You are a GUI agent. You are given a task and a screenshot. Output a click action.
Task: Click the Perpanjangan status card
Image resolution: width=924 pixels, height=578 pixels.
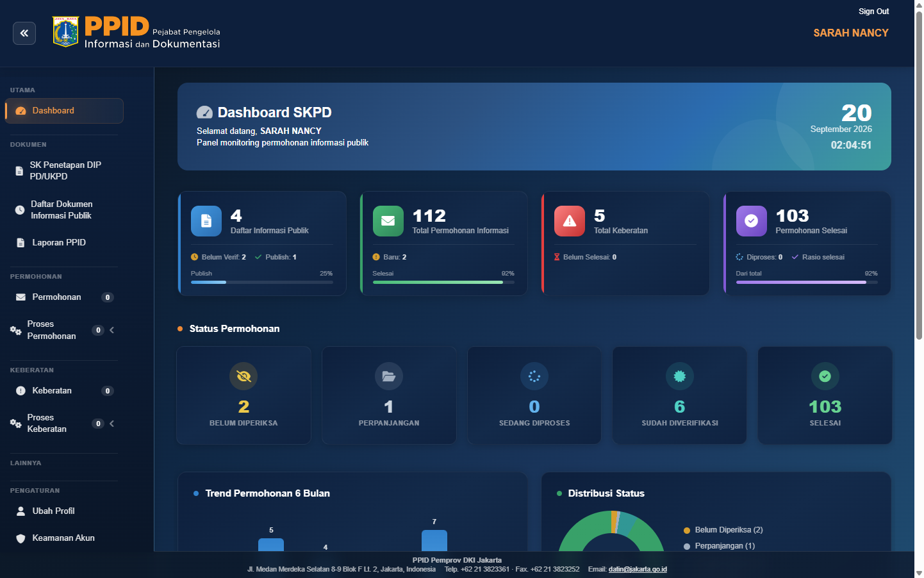tap(389, 395)
